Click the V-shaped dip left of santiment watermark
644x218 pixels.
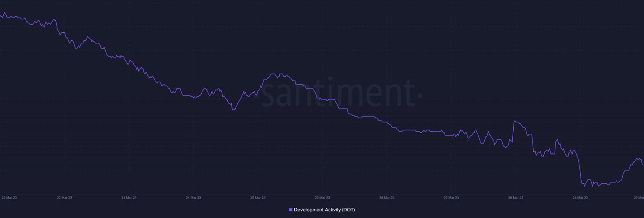coord(233,110)
